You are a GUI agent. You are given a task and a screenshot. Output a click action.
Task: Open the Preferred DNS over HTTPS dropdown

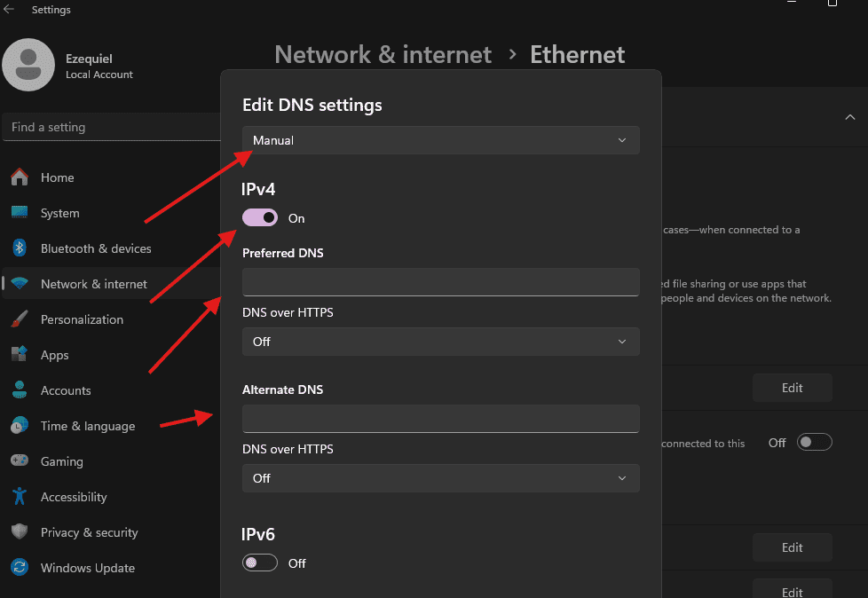(440, 342)
